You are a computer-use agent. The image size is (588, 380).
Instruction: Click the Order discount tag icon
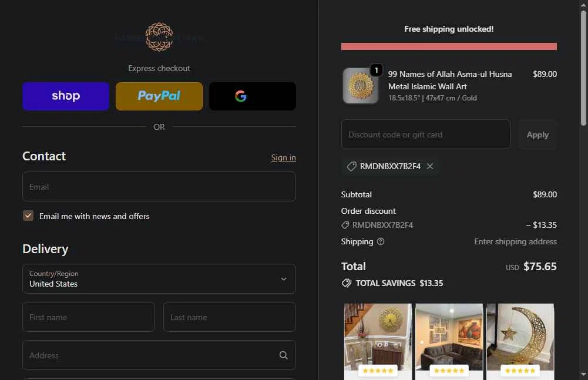click(x=345, y=225)
